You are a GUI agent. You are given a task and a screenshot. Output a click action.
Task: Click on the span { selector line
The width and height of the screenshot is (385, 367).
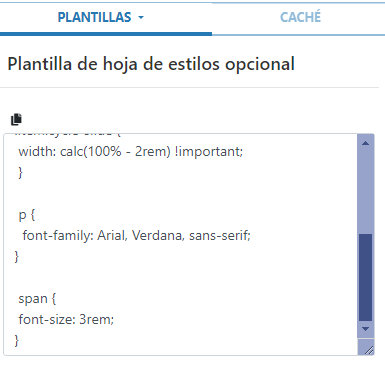point(37,299)
